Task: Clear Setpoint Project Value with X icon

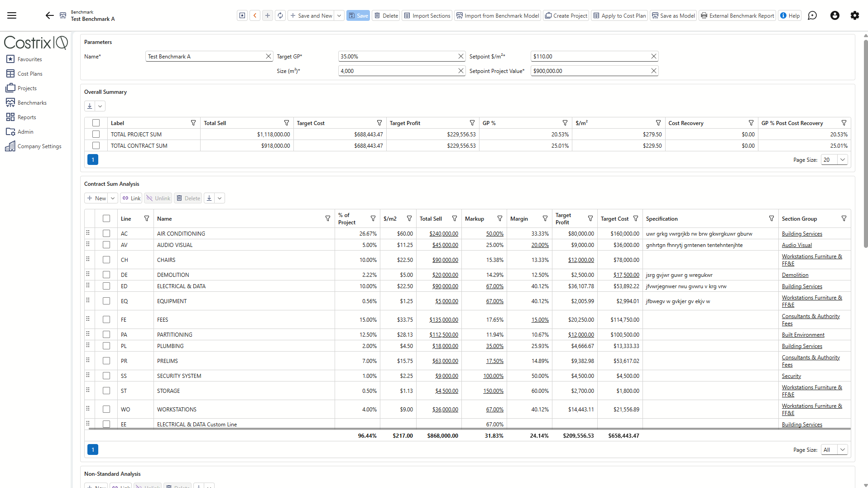Action: pyautogui.click(x=654, y=71)
